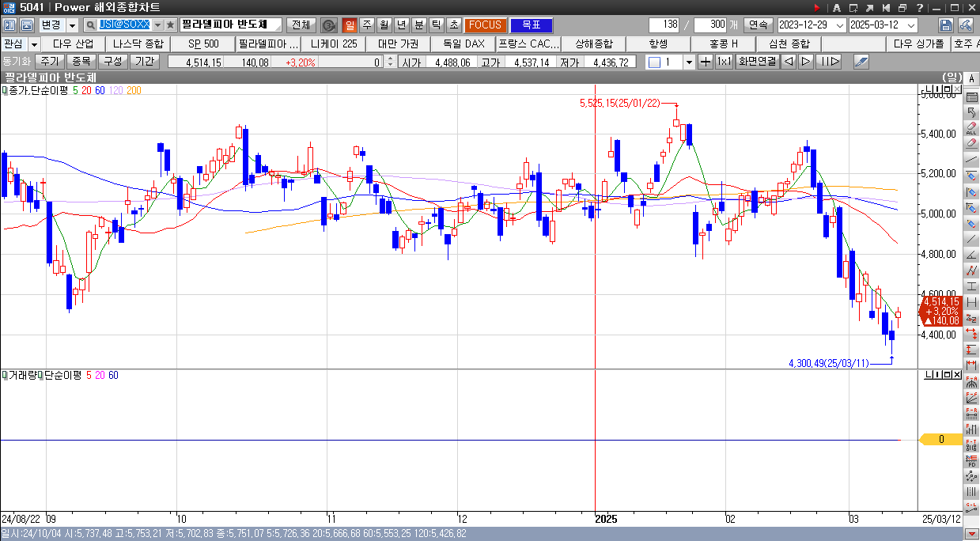Click the 구성 sync button
This screenshot has width=980, height=541.
(112, 61)
